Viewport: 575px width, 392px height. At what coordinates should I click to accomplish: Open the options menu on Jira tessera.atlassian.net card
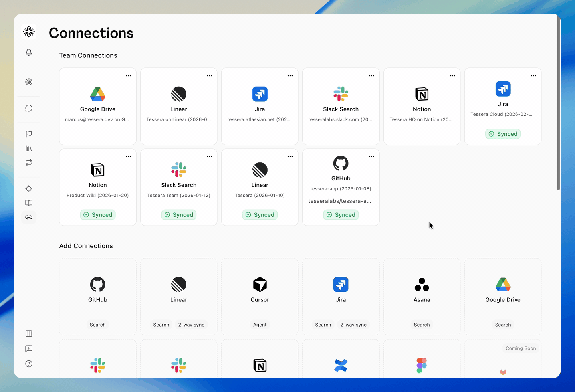pyautogui.click(x=291, y=75)
